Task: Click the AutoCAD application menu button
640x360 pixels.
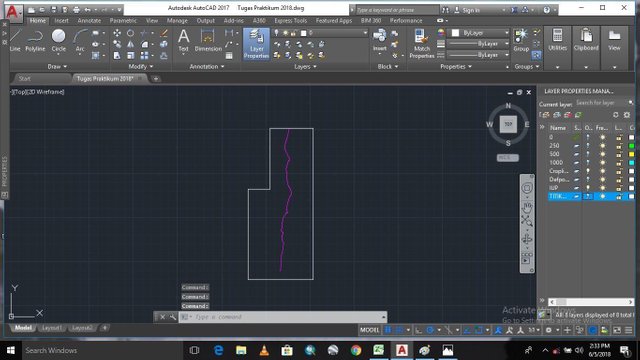Action: pyautogui.click(x=13, y=12)
